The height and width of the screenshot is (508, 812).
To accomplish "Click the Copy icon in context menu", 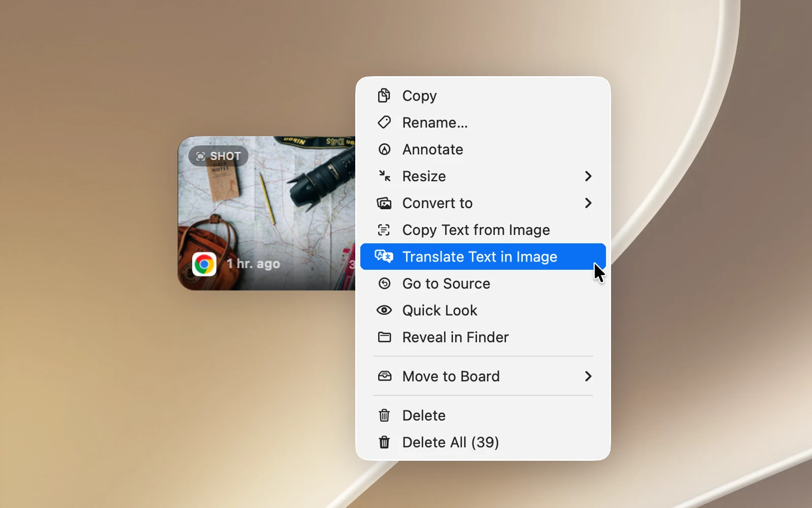I will 384,96.
